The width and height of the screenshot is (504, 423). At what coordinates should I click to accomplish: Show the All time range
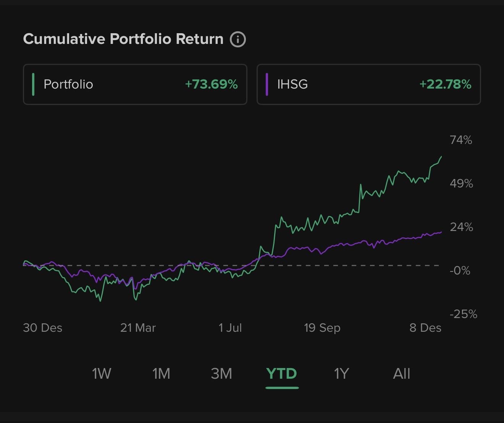[x=402, y=373]
